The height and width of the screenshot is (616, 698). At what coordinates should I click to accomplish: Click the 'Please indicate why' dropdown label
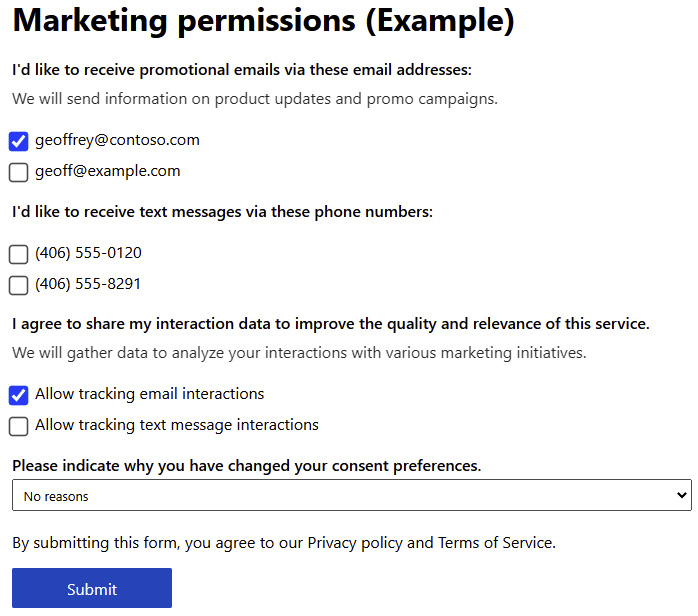click(x=247, y=466)
